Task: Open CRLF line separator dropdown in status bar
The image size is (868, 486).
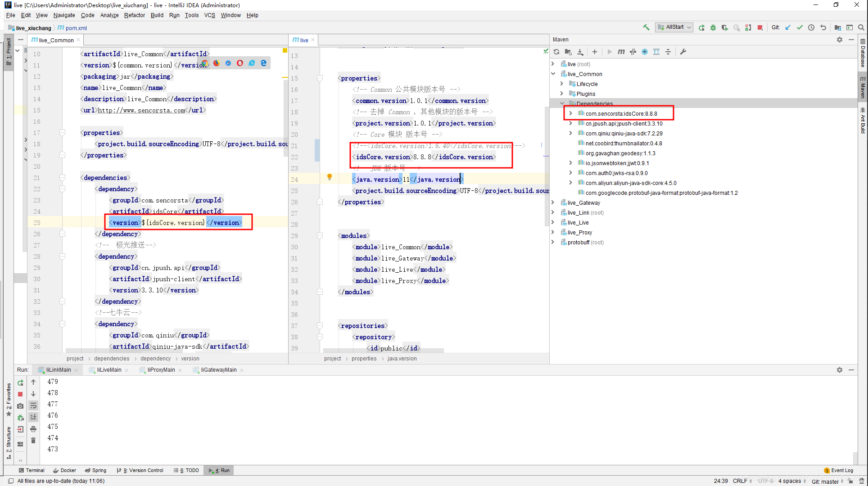Action: pos(742,481)
